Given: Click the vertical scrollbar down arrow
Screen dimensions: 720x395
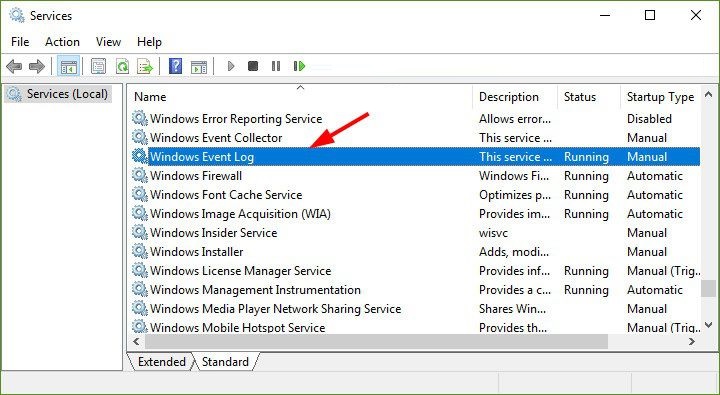Looking at the screenshot, I should [x=709, y=326].
